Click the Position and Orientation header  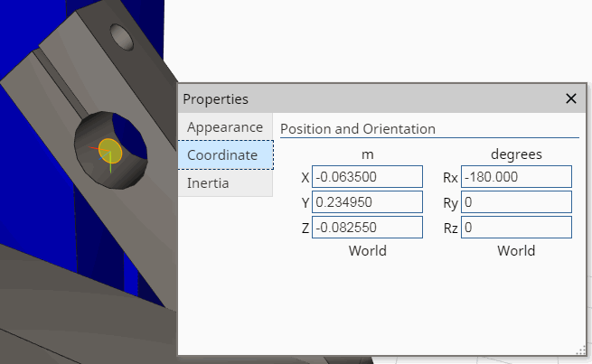point(358,129)
